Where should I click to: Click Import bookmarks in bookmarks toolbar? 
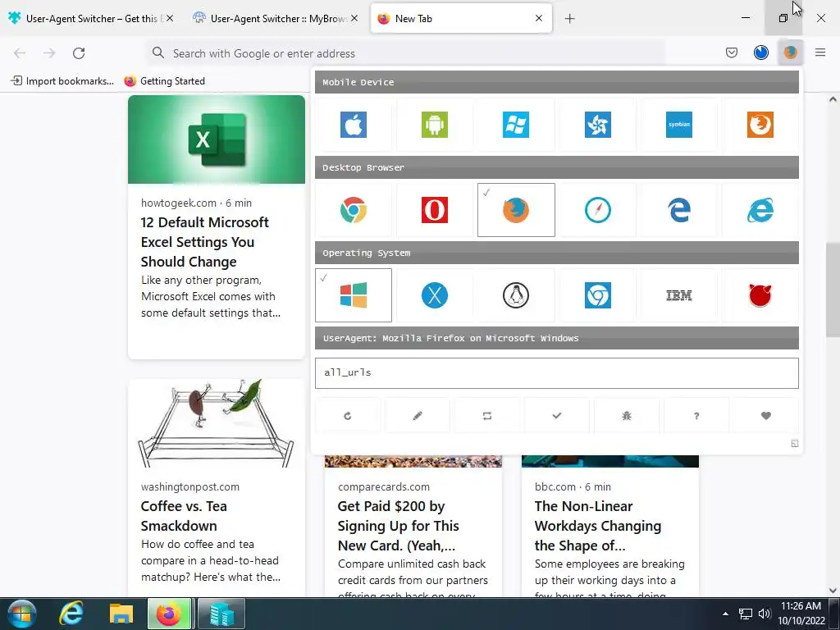pyautogui.click(x=62, y=81)
